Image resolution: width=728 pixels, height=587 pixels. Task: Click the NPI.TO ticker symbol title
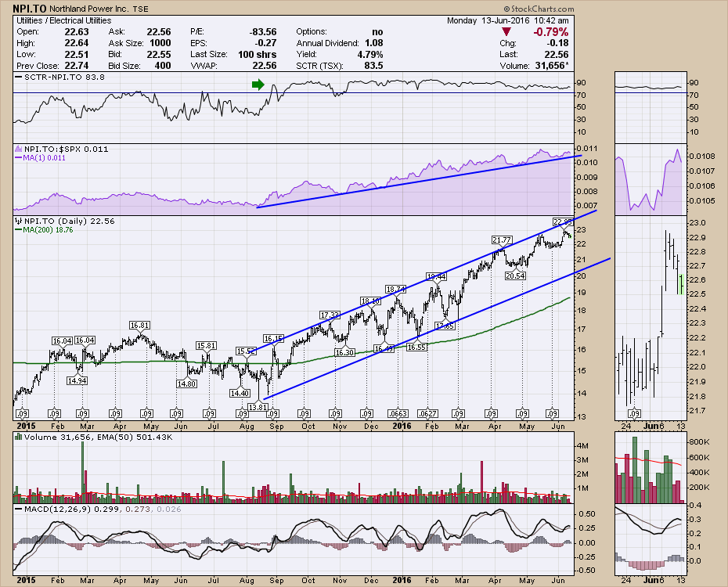30,9
